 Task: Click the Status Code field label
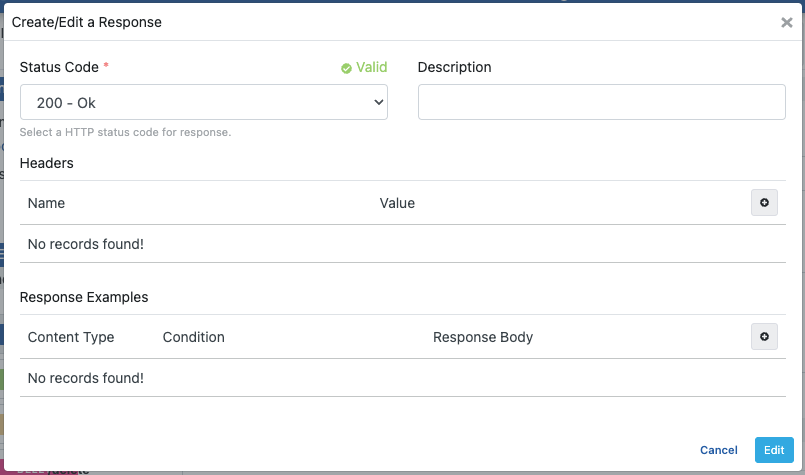point(59,67)
